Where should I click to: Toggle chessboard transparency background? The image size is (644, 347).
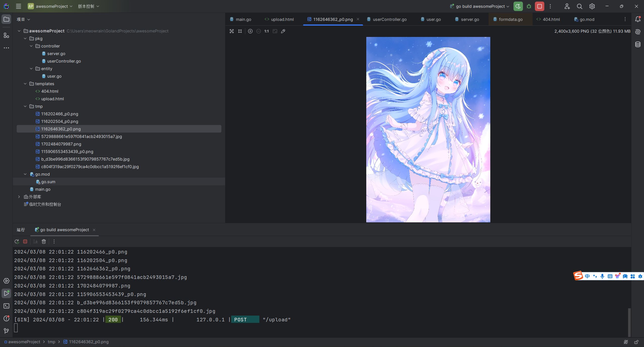pos(232,31)
